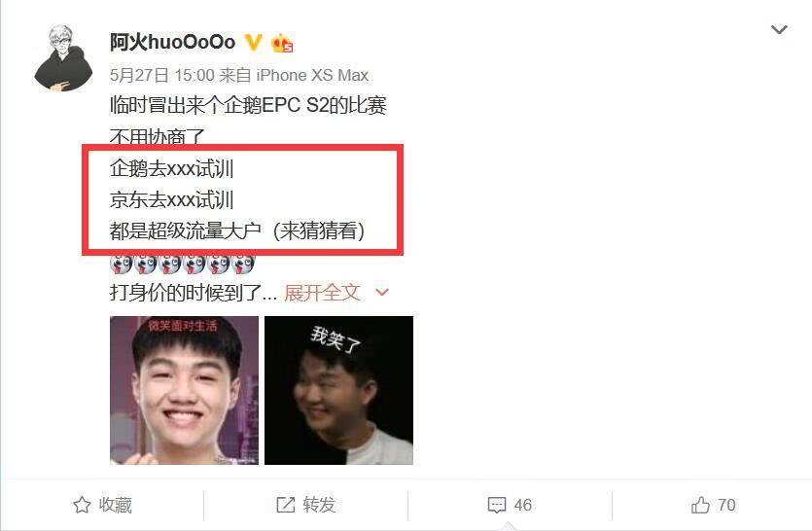Click the comment bubble icon
Image resolution: width=812 pixels, height=531 pixels.
[x=497, y=505]
